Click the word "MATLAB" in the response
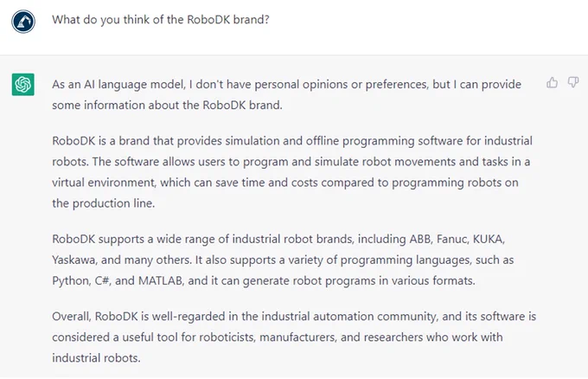Image resolution: width=588 pixels, height=379 pixels. coord(161,280)
